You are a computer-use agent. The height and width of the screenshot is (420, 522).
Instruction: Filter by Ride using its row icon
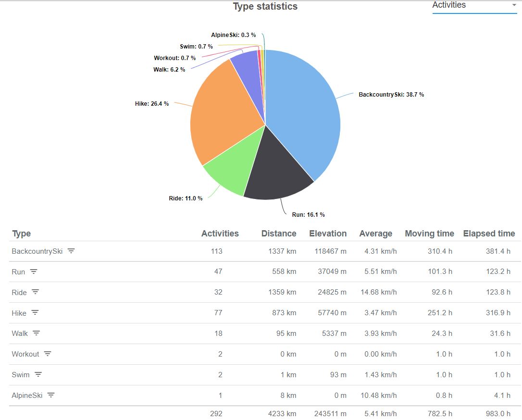[36, 292]
